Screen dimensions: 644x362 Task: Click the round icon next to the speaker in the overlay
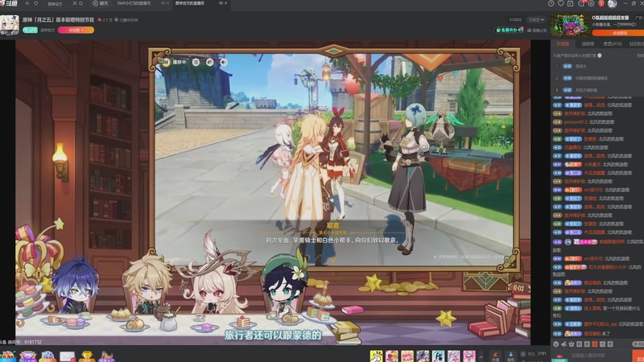tap(210, 62)
